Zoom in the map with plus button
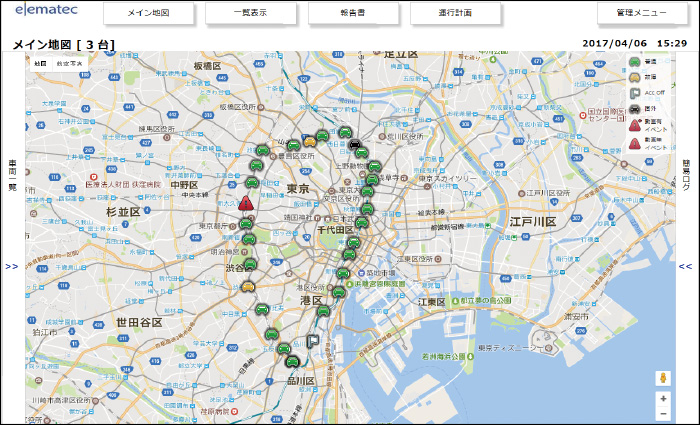Viewport: 700px width, 425px height. pos(662,397)
